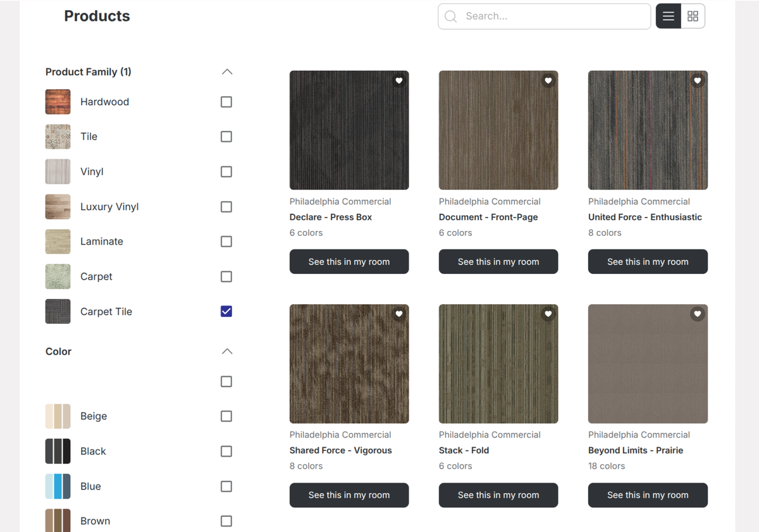
Task: Favorite Shared Force - Vigorous heart icon
Action: pyautogui.click(x=398, y=314)
